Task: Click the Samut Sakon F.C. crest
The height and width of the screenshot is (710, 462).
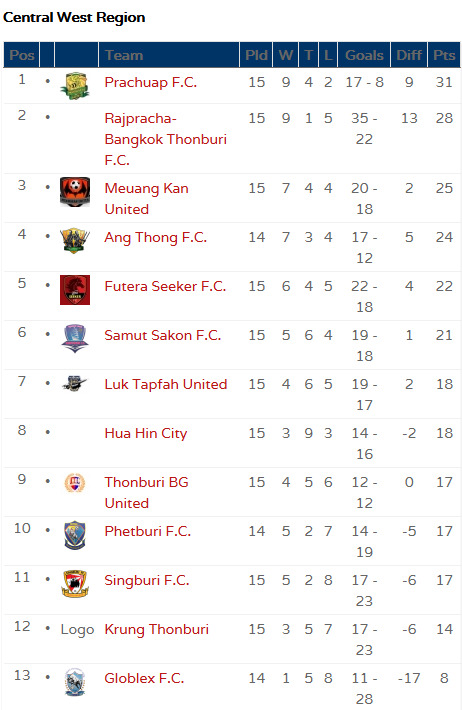Action: click(75, 338)
